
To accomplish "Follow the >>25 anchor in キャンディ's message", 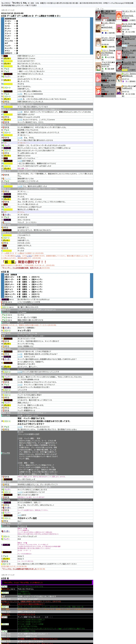I will coord(20,161).
